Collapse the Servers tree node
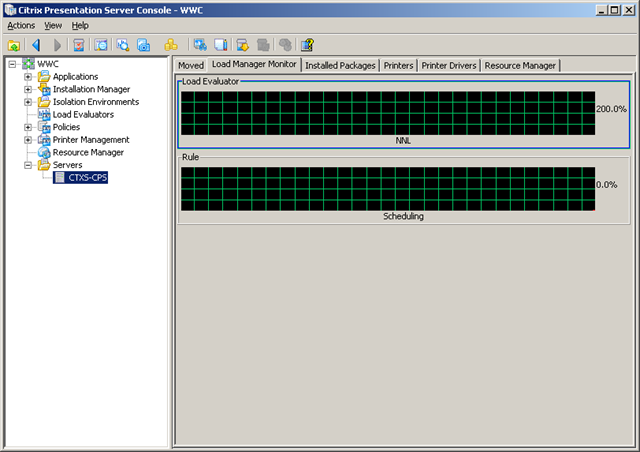The width and height of the screenshot is (640, 452). click(x=28, y=165)
